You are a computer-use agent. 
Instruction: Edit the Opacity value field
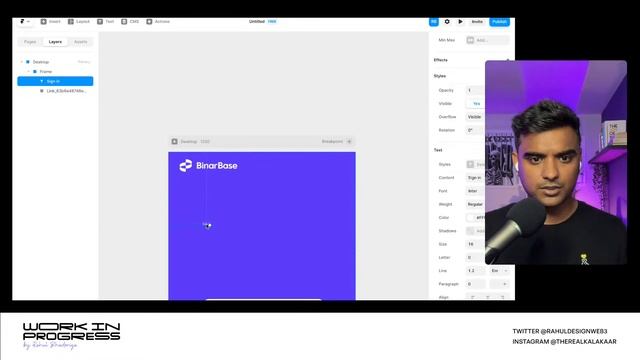474,90
